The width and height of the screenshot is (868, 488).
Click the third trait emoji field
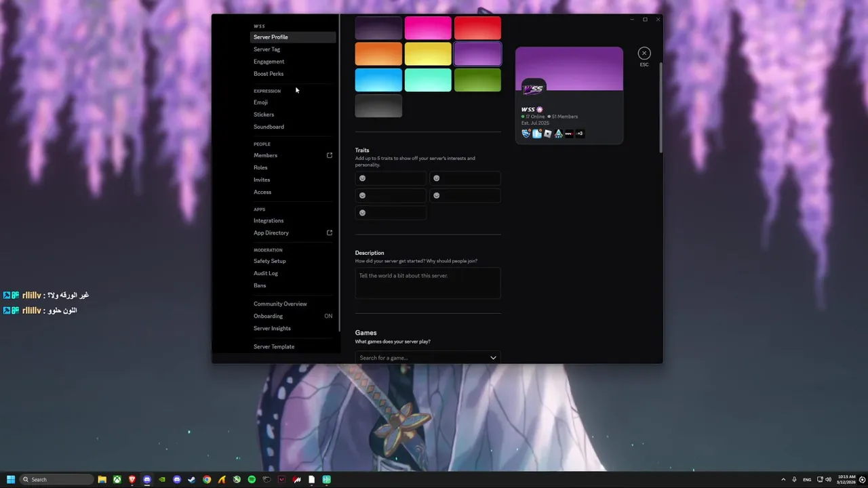391,195
